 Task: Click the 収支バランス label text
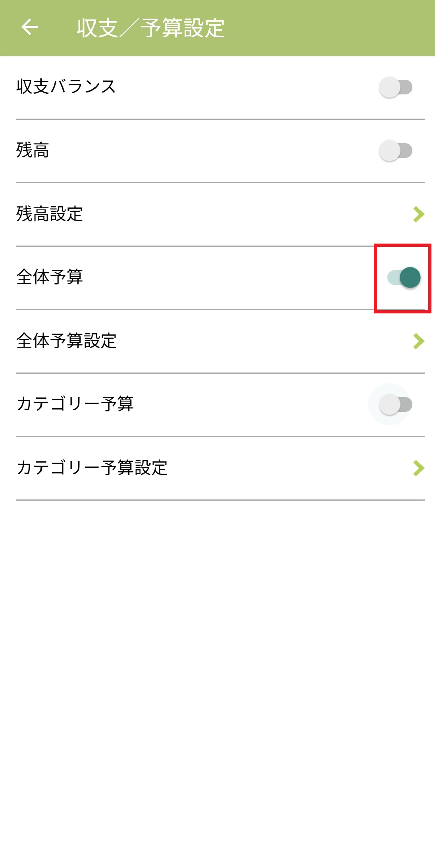pyautogui.click(x=66, y=87)
